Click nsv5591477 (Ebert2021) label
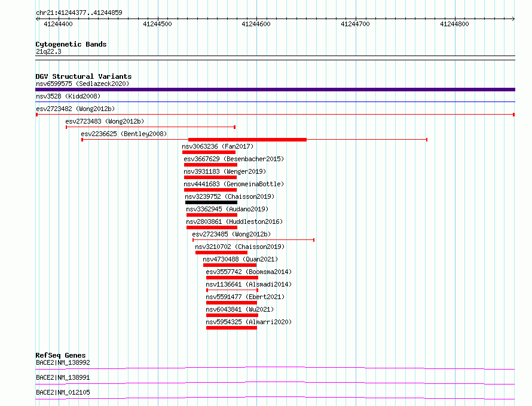The height and width of the screenshot is (406, 532). 245,297
